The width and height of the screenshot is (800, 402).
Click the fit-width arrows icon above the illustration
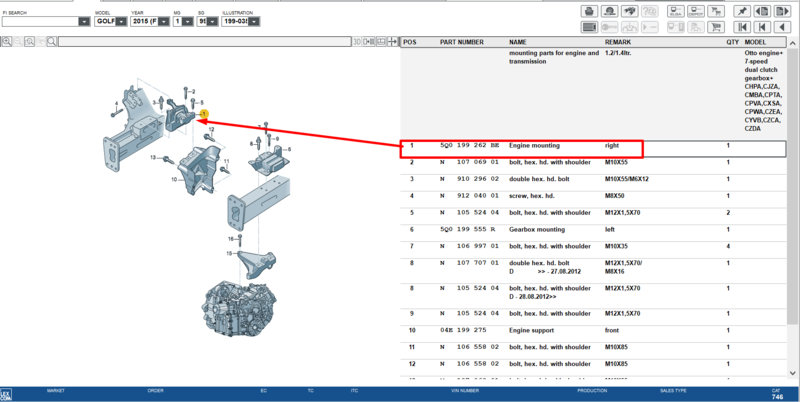tap(392, 41)
